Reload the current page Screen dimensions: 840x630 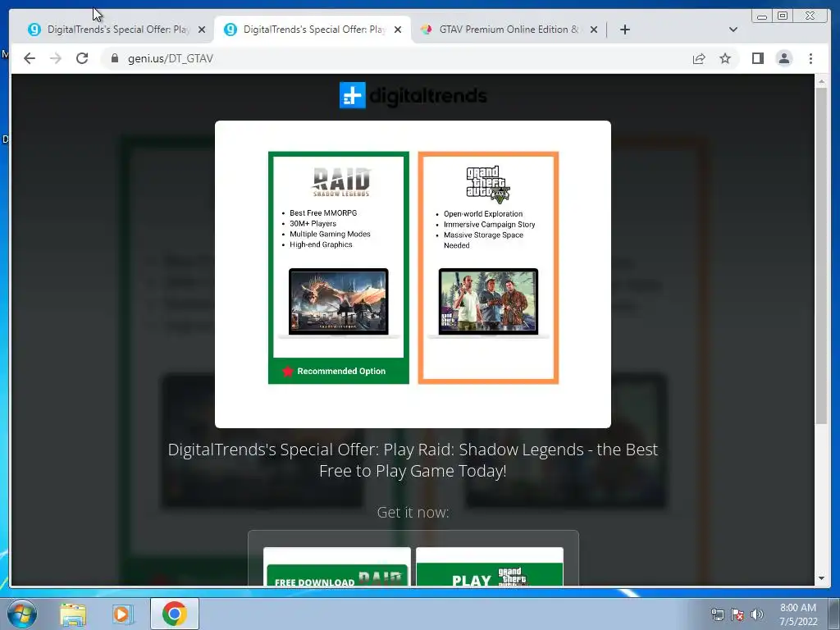point(82,58)
